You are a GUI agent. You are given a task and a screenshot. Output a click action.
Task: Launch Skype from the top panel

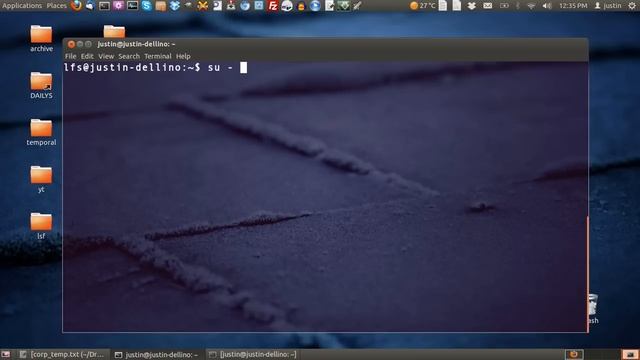tap(147, 6)
